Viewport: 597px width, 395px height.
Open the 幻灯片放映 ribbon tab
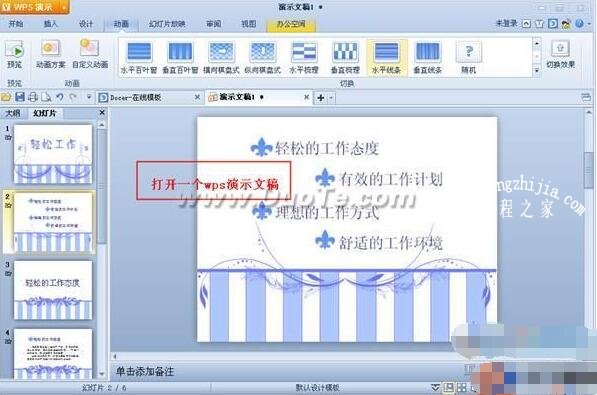[167, 24]
